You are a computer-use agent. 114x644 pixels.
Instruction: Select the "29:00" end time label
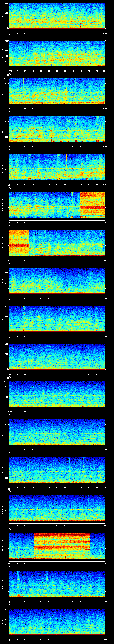click(105, 563)
